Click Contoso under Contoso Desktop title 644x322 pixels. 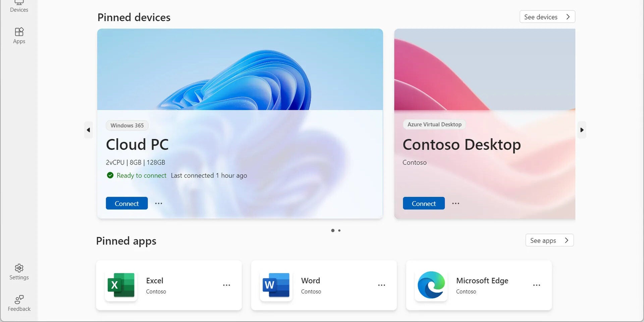[415, 162]
